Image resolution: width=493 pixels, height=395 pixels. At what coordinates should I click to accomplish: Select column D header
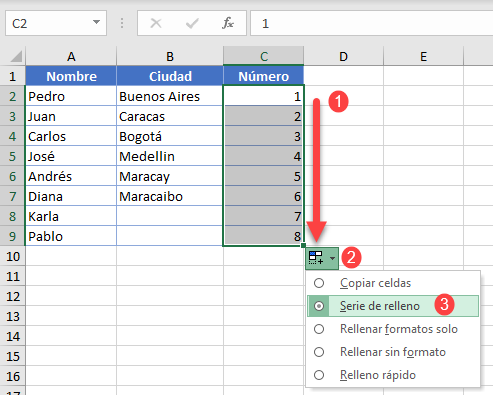(344, 56)
